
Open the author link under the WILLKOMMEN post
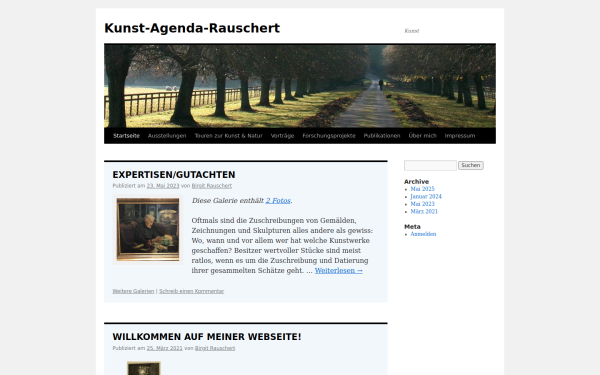point(215,349)
